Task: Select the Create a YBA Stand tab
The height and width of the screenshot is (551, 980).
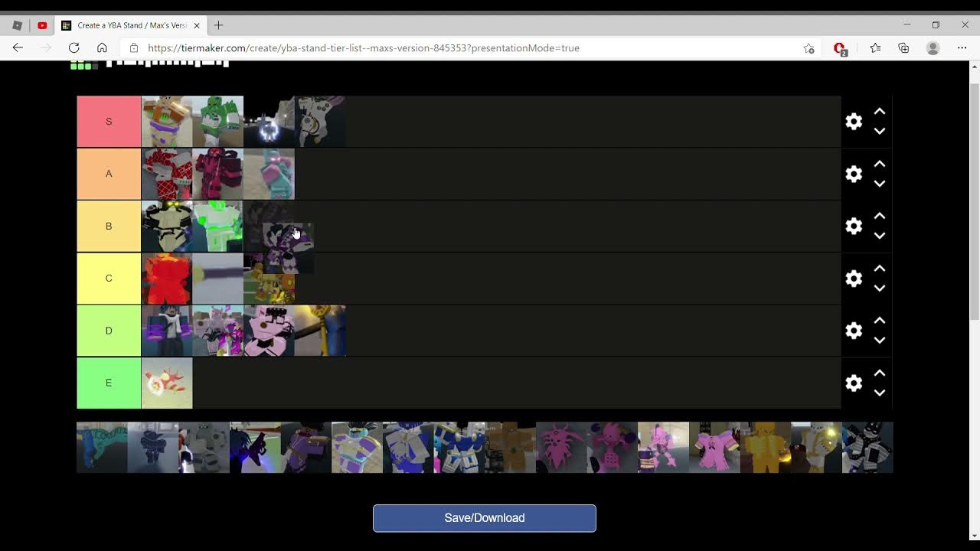Action: 131,25
